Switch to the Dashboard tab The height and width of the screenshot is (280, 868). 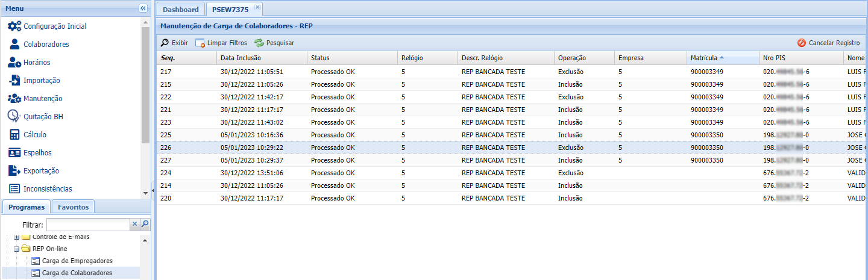(x=180, y=10)
